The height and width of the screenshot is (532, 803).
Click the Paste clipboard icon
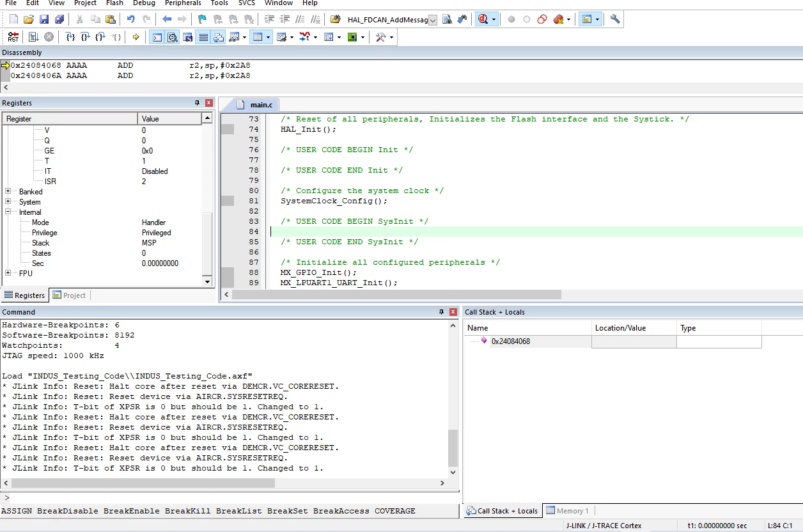tap(111, 19)
